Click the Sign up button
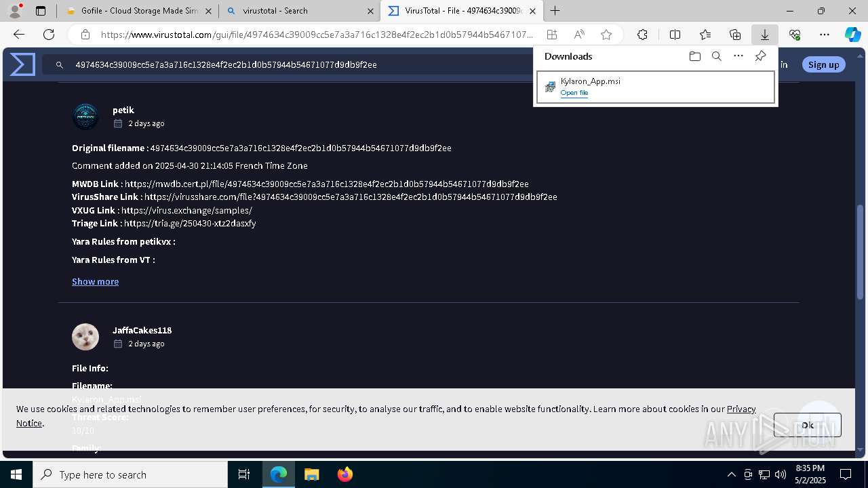 tap(823, 64)
